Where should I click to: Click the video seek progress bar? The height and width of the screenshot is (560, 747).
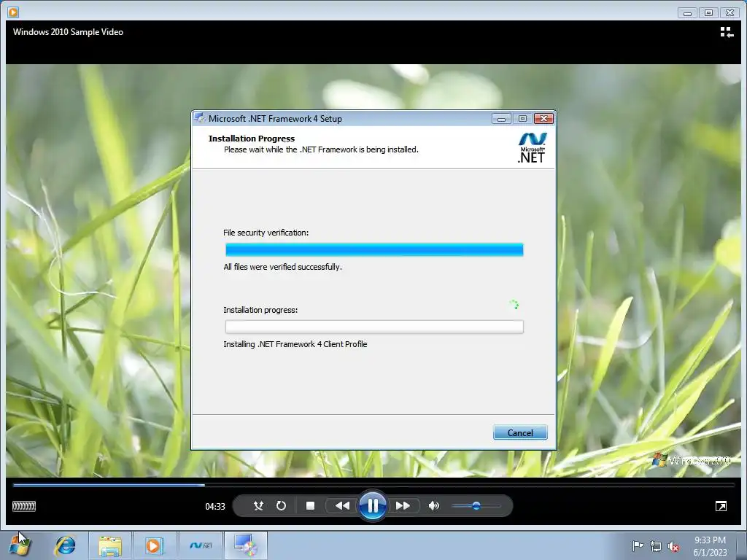tap(373, 485)
